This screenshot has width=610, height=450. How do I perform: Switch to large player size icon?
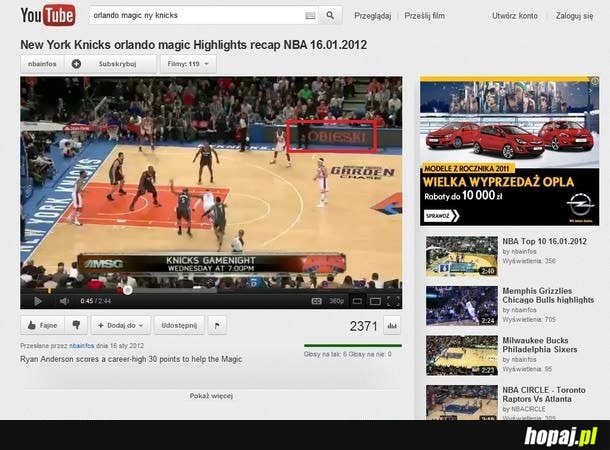coord(375,301)
